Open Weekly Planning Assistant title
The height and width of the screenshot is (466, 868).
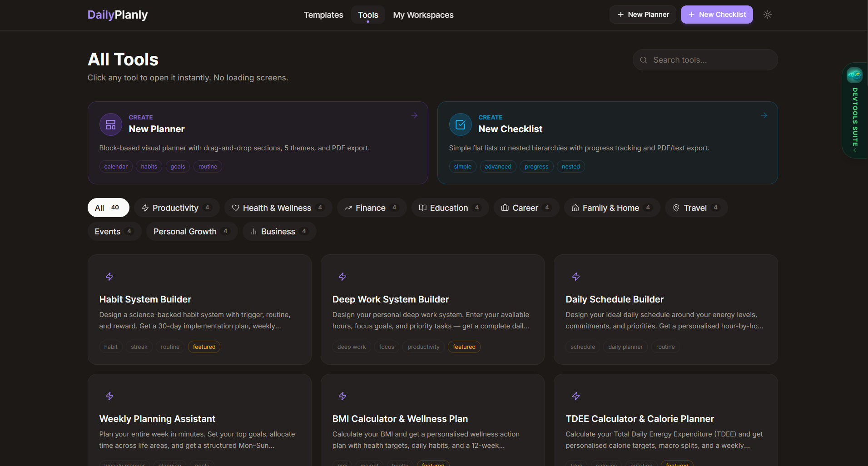[x=157, y=419]
